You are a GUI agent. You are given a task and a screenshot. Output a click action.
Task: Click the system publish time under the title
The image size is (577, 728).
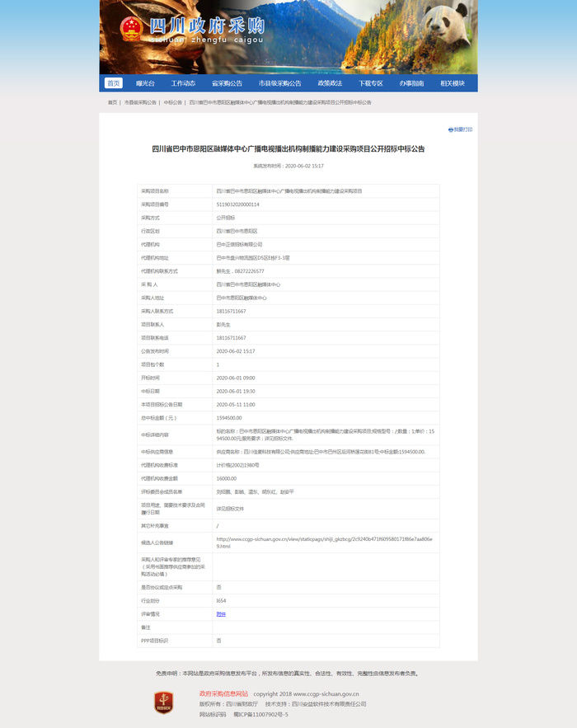pyautogui.click(x=288, y=166)
